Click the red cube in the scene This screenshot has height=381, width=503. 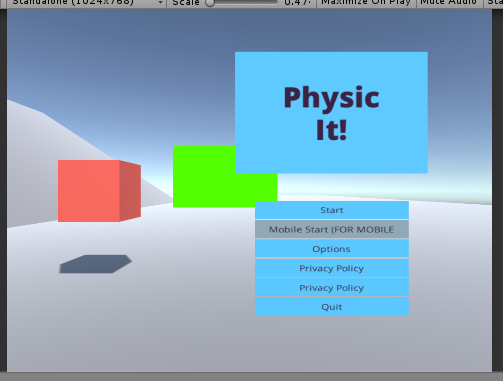(99, 191)
